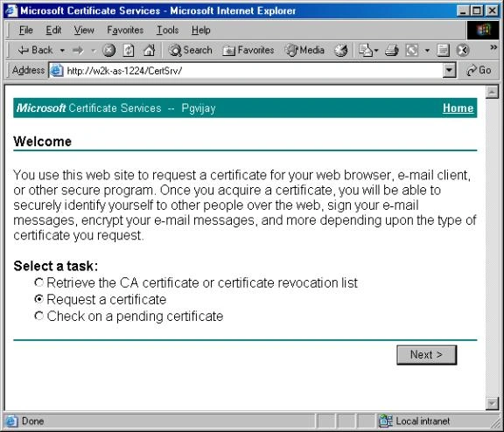The image size is (504, 432).
Task: Click 'Microsoft Certificate Services -- Pgvijay' banner text
Action: [116, 108]
